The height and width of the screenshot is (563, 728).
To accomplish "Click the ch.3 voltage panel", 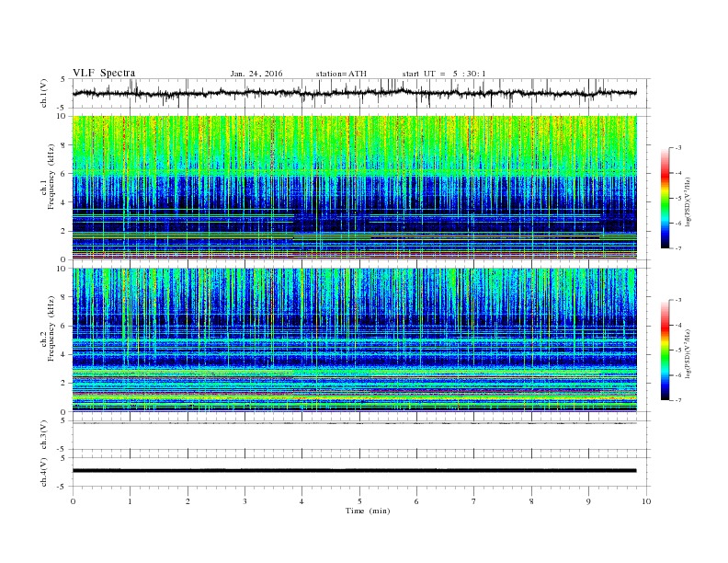I will pos(361,435).
